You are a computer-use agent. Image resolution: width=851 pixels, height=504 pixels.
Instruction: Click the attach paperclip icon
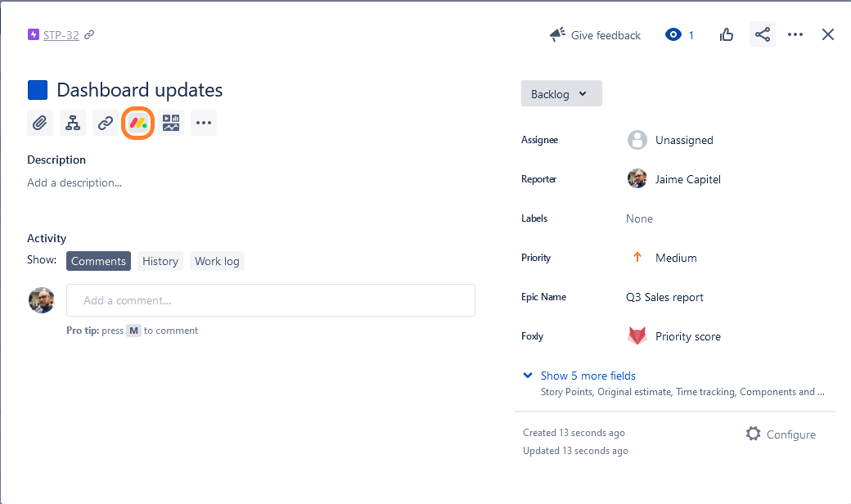(39, 124)
